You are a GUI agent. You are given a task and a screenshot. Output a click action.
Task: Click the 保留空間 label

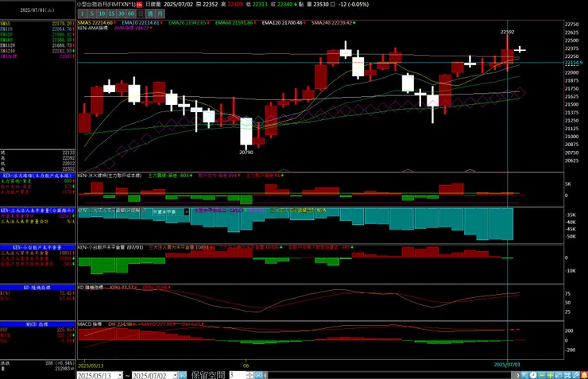click(207, 375)
